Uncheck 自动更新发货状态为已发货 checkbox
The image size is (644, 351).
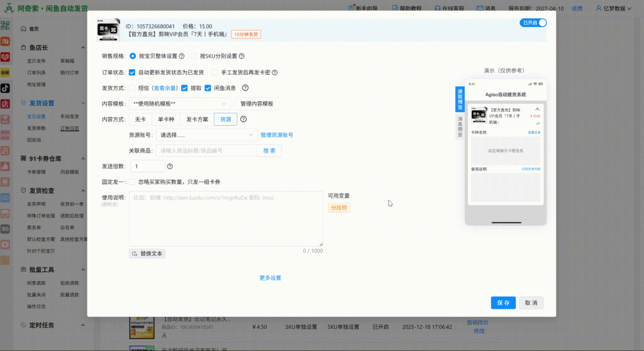[x=132, y=72]
